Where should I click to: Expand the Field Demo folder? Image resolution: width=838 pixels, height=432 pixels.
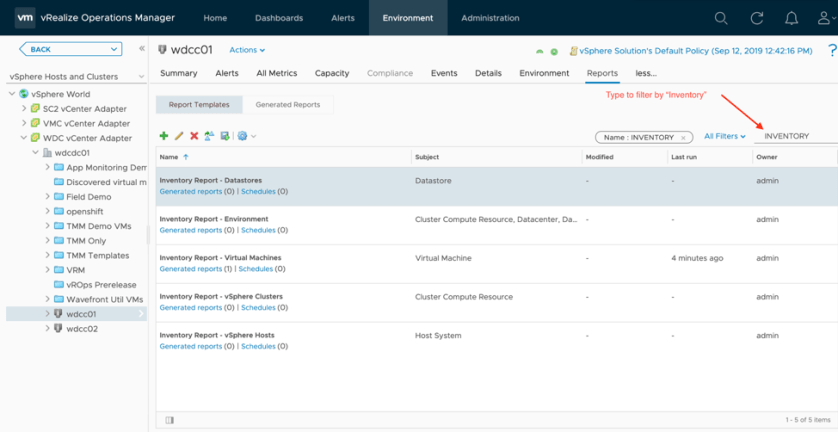47,197
